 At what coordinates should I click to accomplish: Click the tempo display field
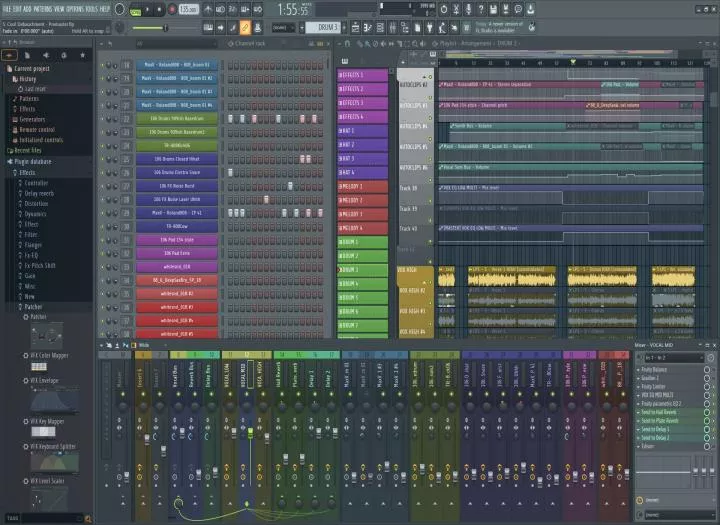pyautogui.click(x=188, y=9)
